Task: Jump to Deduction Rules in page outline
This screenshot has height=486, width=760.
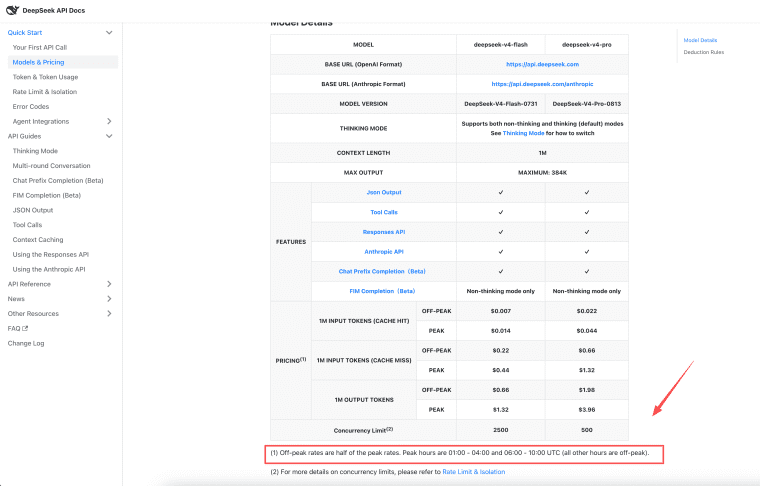Action: [x=704, y=52]
